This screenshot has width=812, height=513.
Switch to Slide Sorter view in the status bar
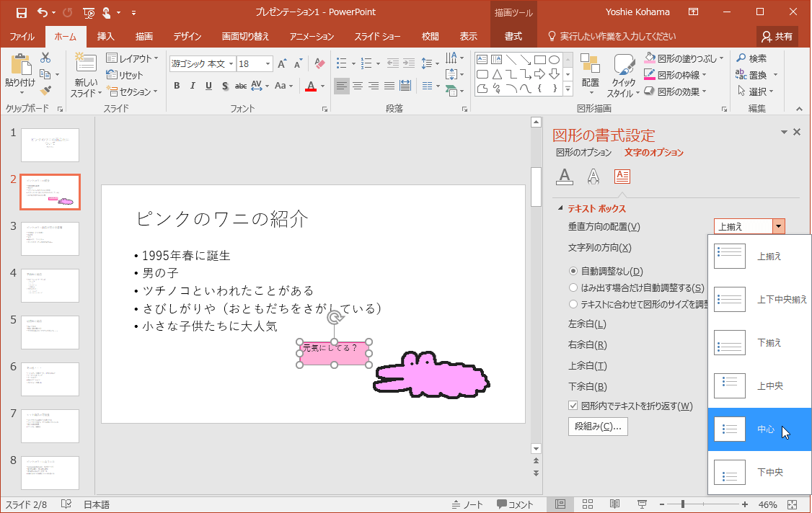tap(587, 504)
